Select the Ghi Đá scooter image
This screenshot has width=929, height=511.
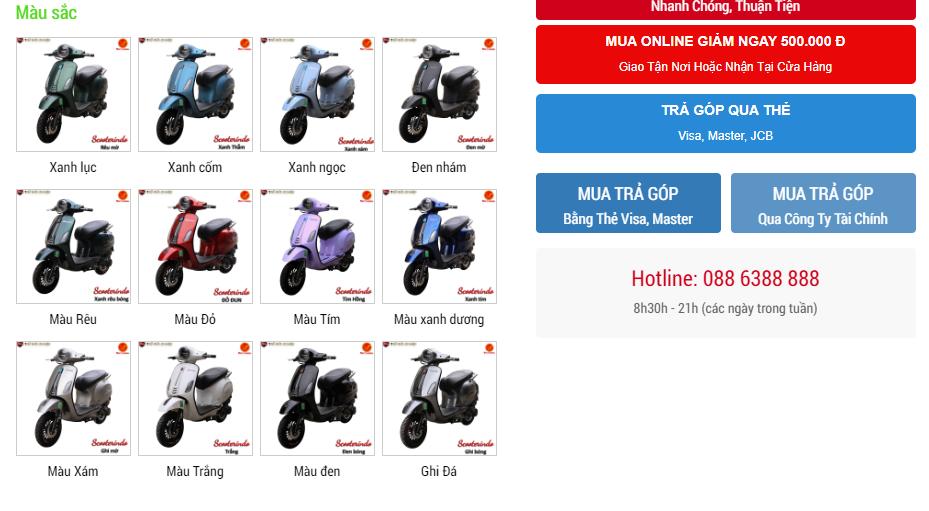(440, 398)
